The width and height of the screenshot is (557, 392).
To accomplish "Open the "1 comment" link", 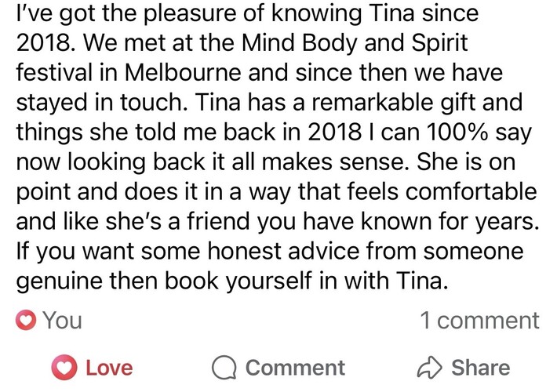I will pos(479,321).
